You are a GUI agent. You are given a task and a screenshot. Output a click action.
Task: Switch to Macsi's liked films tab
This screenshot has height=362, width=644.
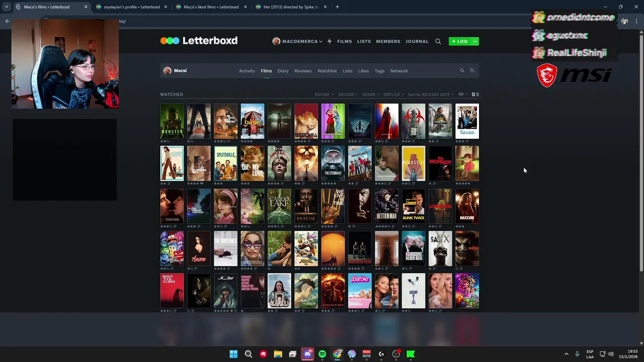[211, 7]
